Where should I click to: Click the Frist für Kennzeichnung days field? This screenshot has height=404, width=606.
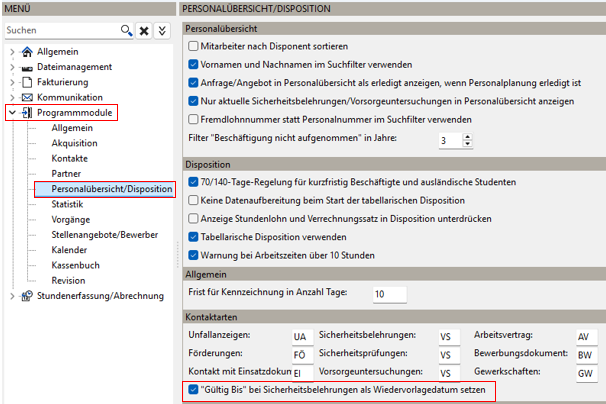390,294
